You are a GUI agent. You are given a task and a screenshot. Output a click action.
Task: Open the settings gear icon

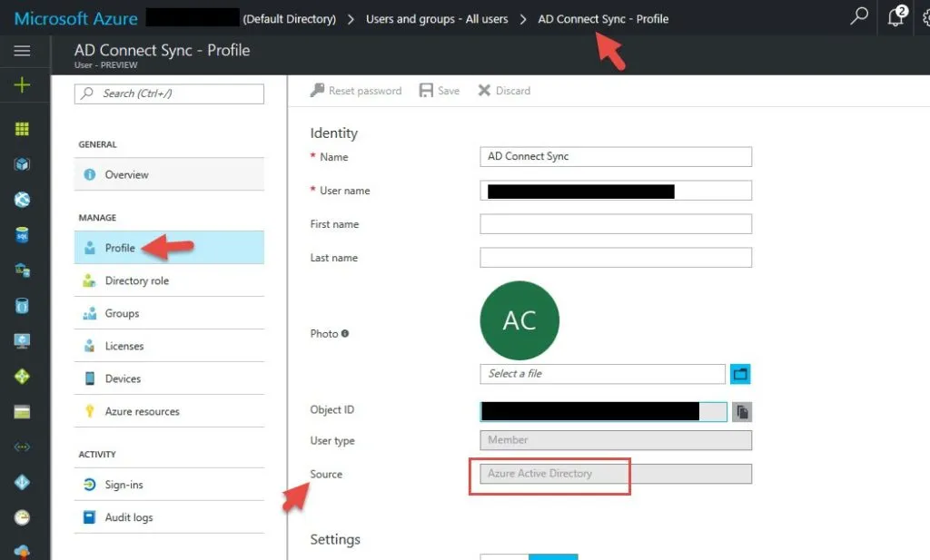tap(923, 17)
